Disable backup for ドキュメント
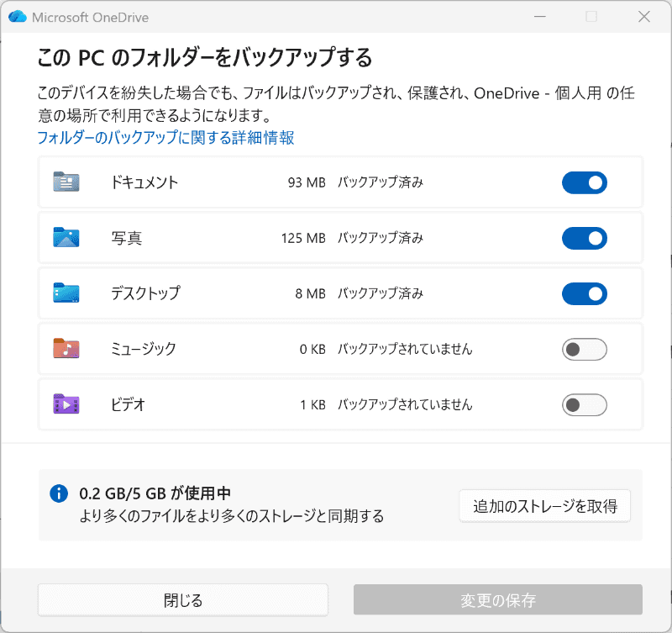This screenshot has width=672, height=633. 584,182
